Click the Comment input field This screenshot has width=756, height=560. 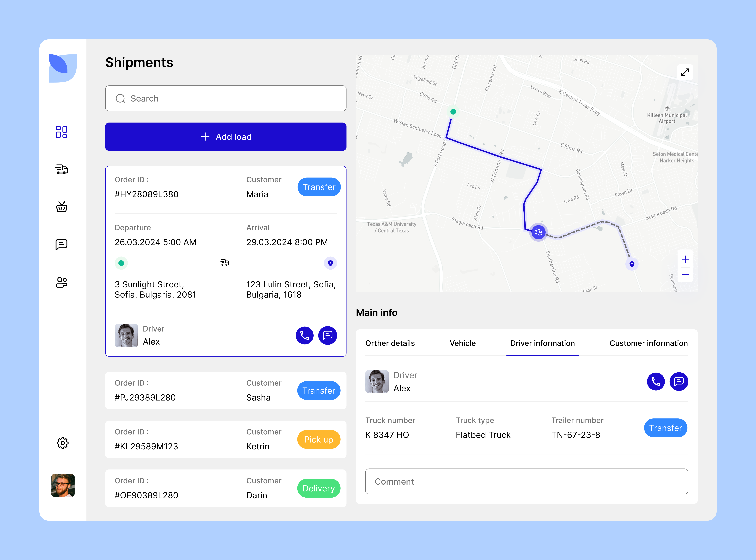point(527,481)
